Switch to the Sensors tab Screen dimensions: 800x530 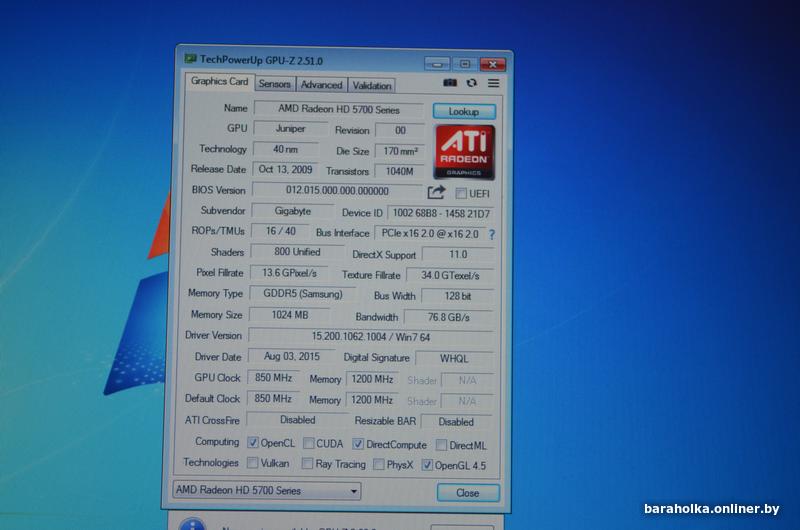274,84
